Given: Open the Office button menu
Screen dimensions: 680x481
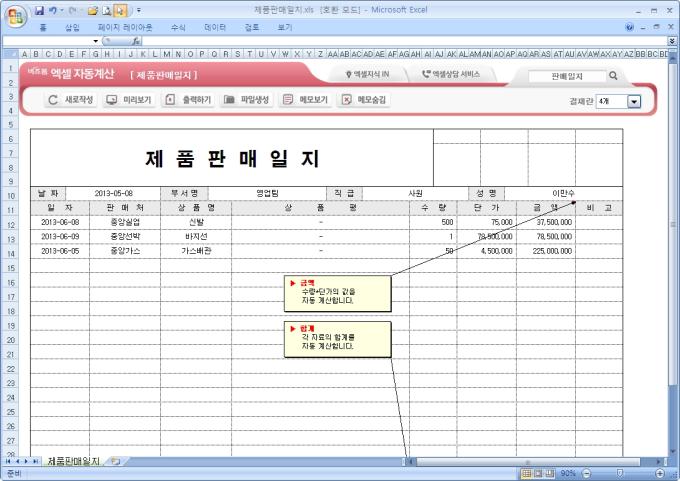Looking at the screenshot, I should (x=16, y=17).
